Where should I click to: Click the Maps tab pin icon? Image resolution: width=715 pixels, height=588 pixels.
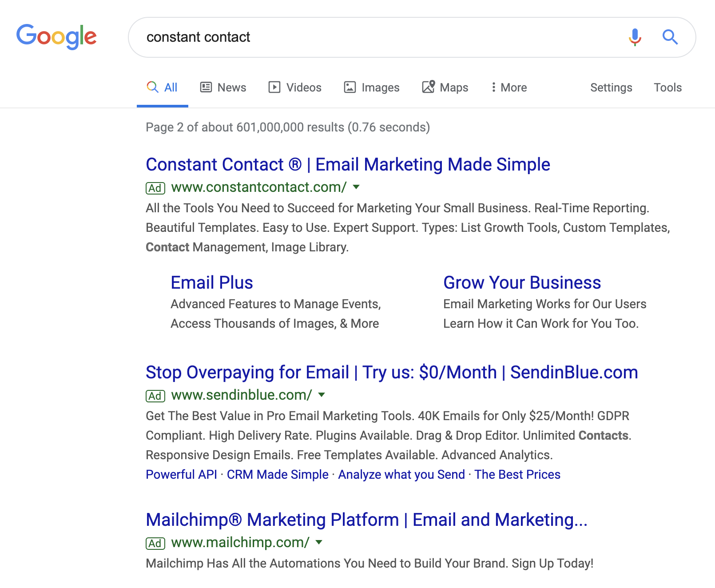[429, 87]
